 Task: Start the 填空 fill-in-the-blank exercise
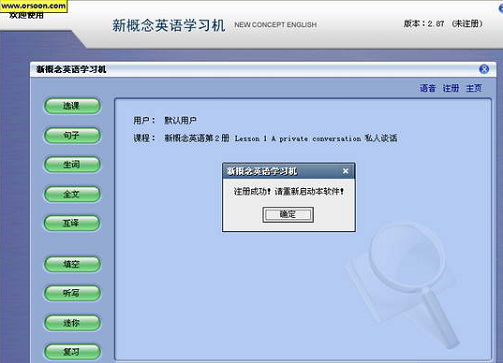pos(72,264)
